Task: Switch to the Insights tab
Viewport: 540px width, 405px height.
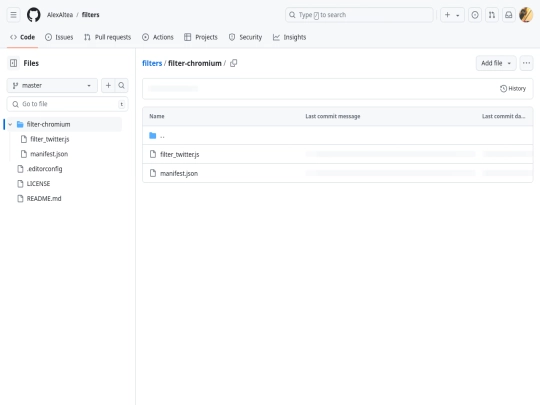Action: tap(289, 37)
